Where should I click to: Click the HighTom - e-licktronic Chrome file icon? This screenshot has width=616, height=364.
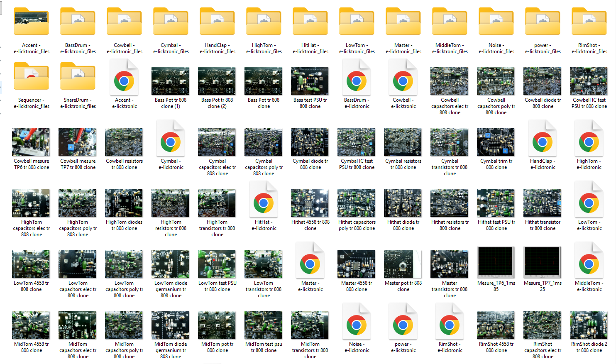tap(589, 138)
